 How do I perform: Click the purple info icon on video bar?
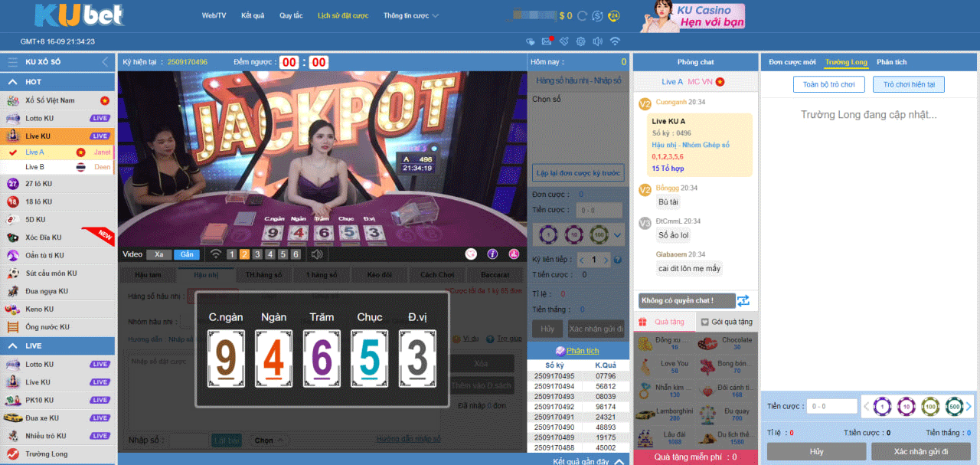point(492,254)
